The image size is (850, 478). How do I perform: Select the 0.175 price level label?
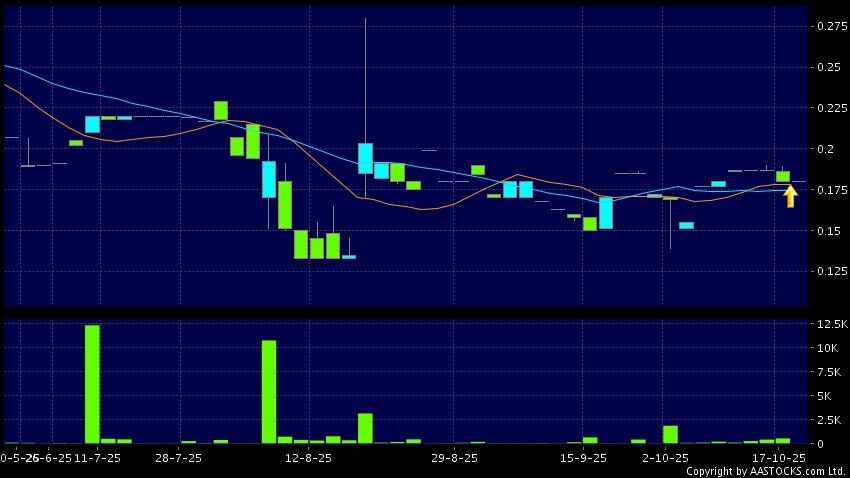(830, 190)
